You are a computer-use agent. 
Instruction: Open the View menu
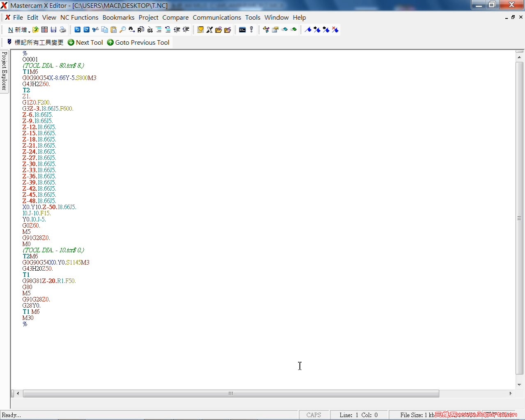click(x=49, y=17)
